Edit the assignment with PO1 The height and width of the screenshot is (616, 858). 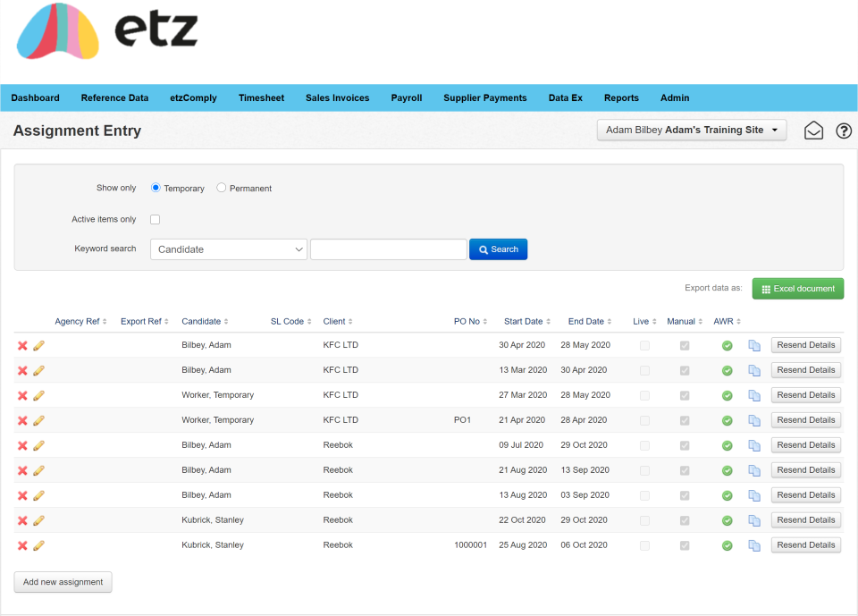tap(38, 420)
